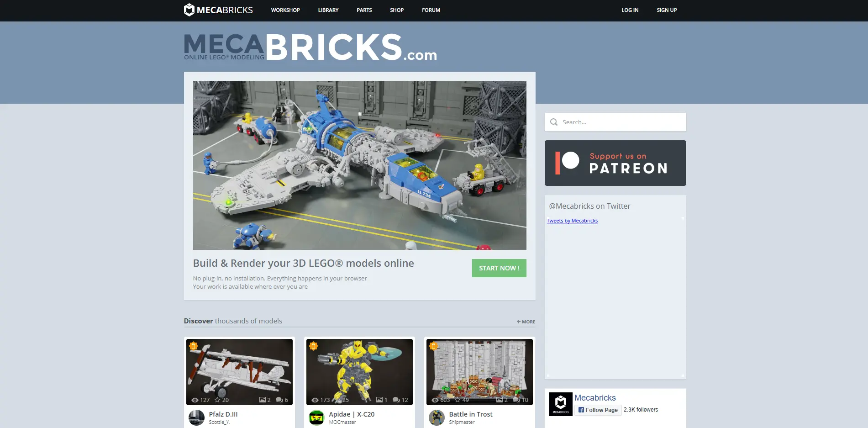Screen dimensions: 868x428
Task: Open the Tweets by Mecabricks link
Action: (x=572, y=221)
